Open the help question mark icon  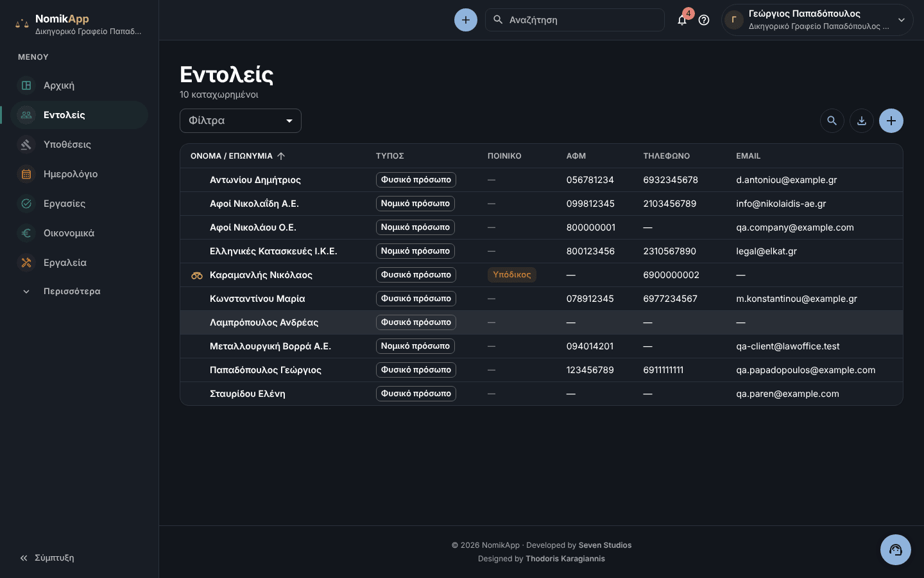[704, 20]
